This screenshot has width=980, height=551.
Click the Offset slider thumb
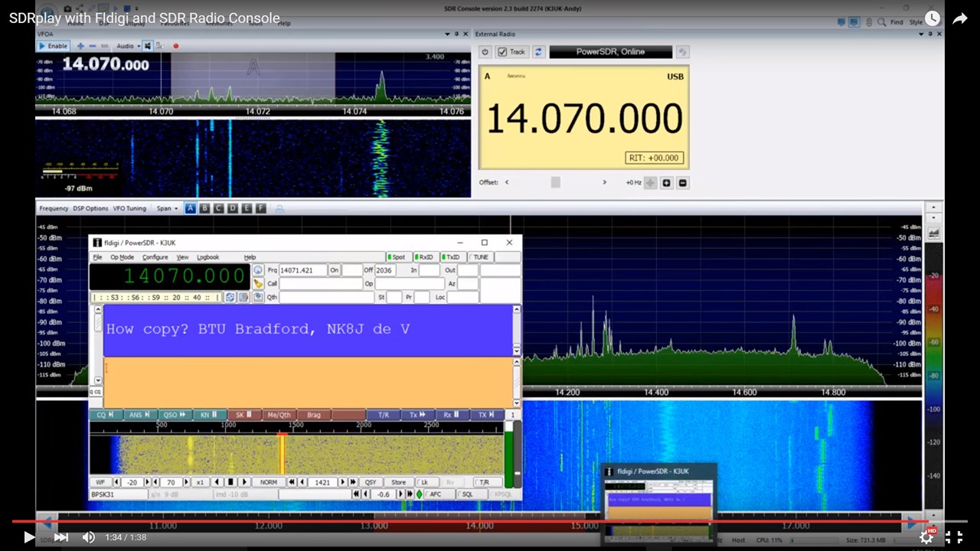556,182
